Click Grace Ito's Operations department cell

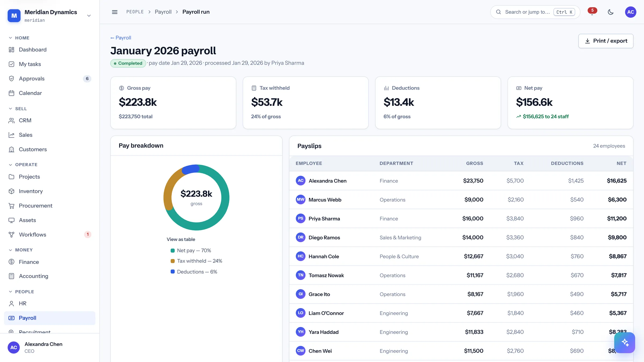pyautogui.click(x=392, y=294)
